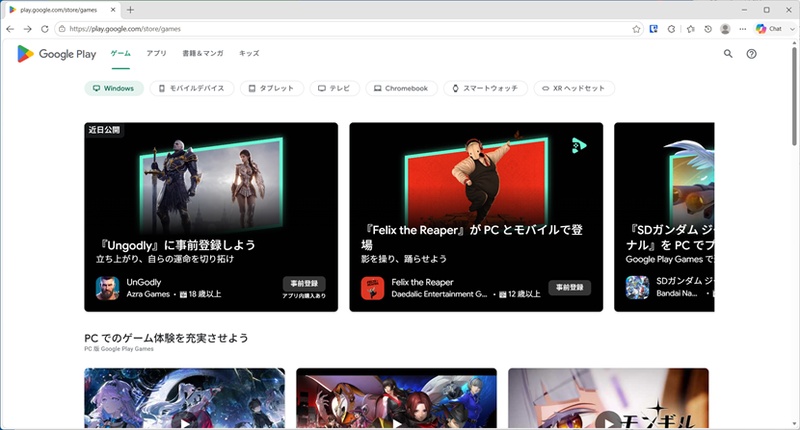
Task: Open PC でのゲーム体験を充実させよう section heading
Action: click(166, 338)
